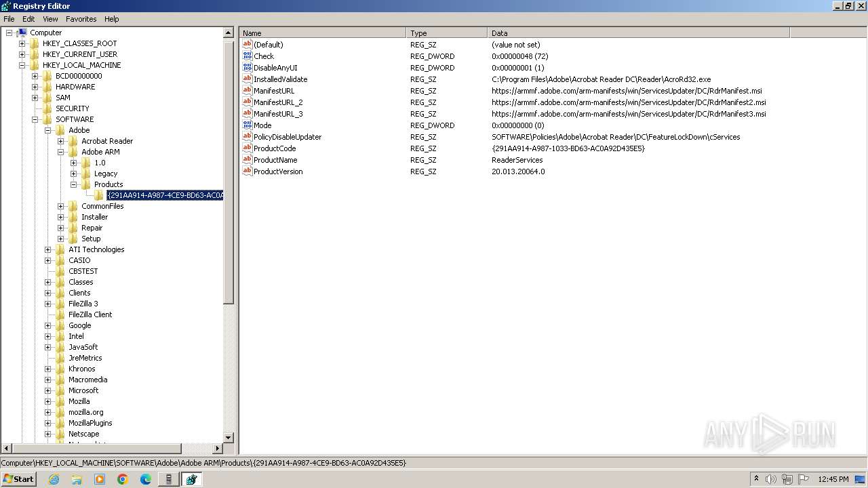
Task: Select the Google key
Action: pyautogui.click(x=79, y=325)
